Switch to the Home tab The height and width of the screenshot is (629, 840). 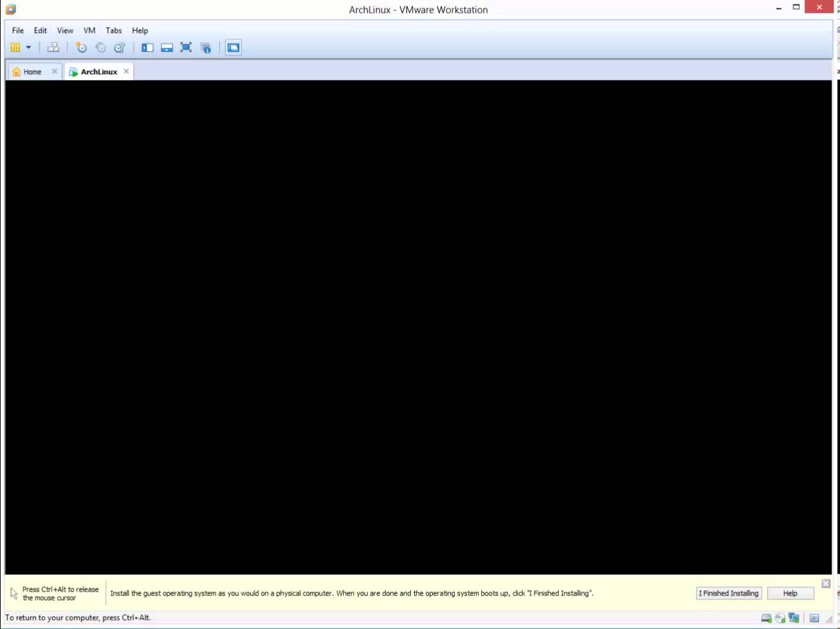point(31,71)
